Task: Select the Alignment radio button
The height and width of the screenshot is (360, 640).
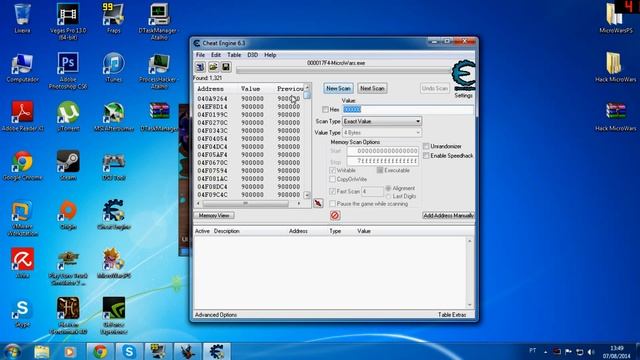Action: (x=388, y=188)
